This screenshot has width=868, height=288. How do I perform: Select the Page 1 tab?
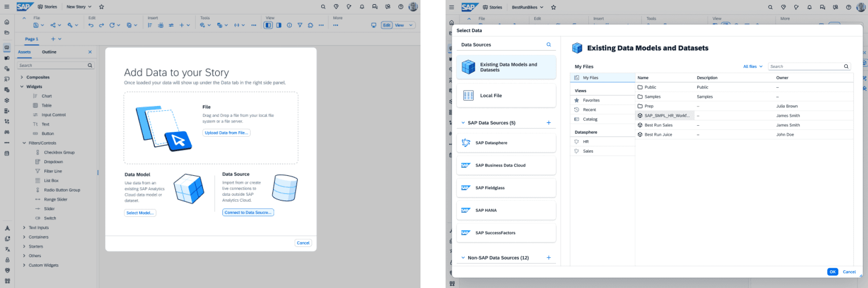[x=31, y=39]
